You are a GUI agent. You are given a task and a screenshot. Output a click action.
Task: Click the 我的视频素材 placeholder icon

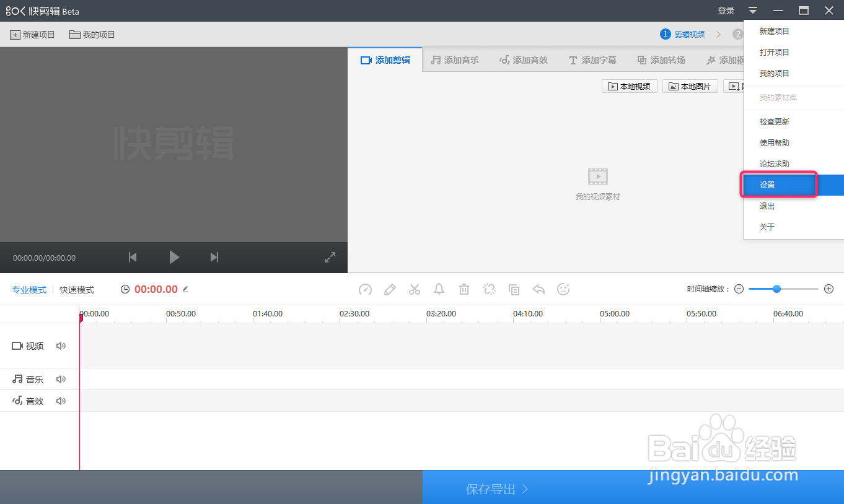pyautogui.click(x=598, y=176)
